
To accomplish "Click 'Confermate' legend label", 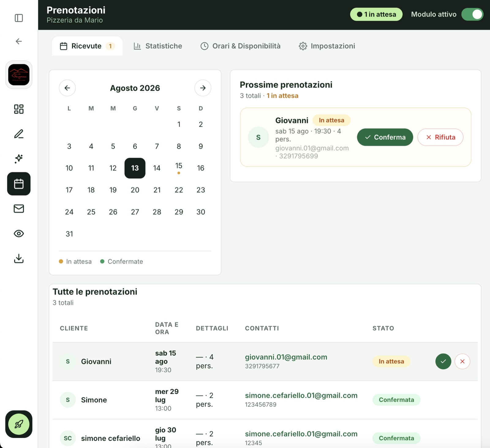I will [125, 262].
